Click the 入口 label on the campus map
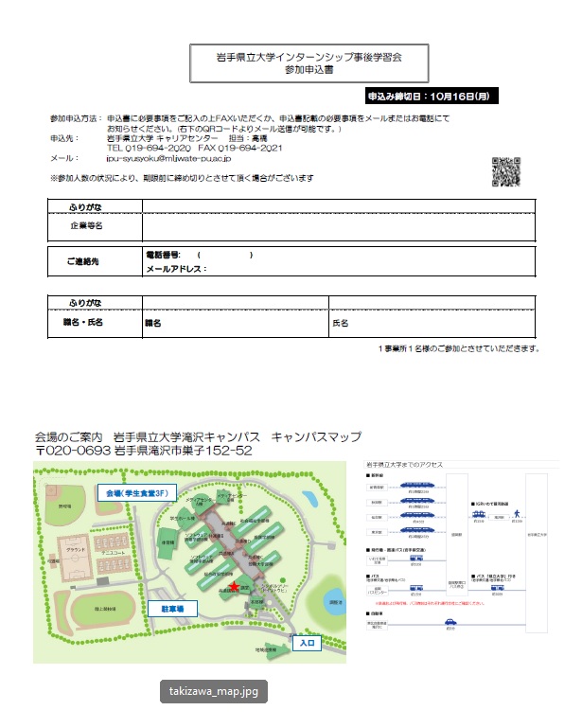 [x=307, y=643]
